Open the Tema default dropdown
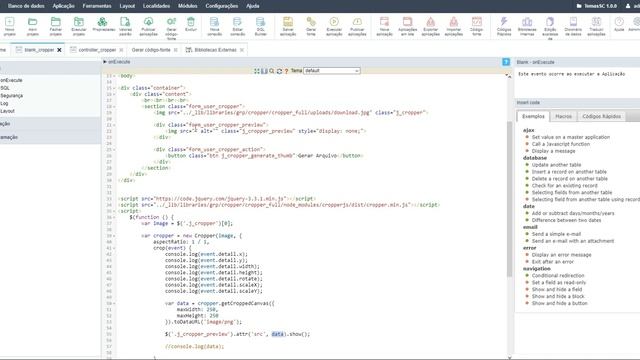Viewport: 640px width, 360px height. point(332,71)
